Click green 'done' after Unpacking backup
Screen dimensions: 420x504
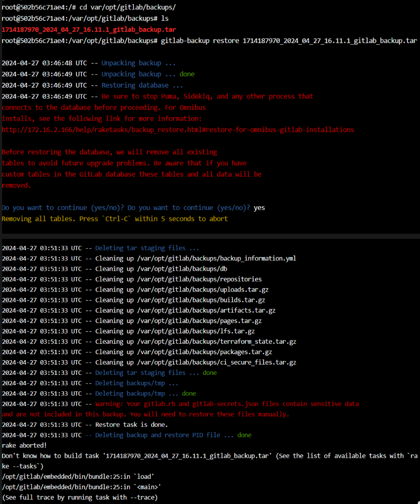click(187, 74)
